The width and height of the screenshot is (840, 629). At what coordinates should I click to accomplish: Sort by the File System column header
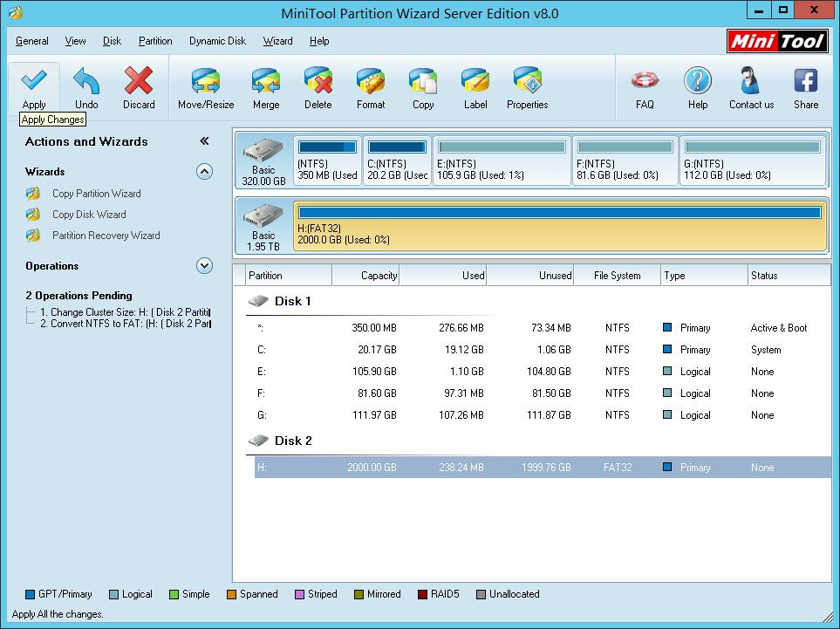pyautogui.click(x=618, y=276)
